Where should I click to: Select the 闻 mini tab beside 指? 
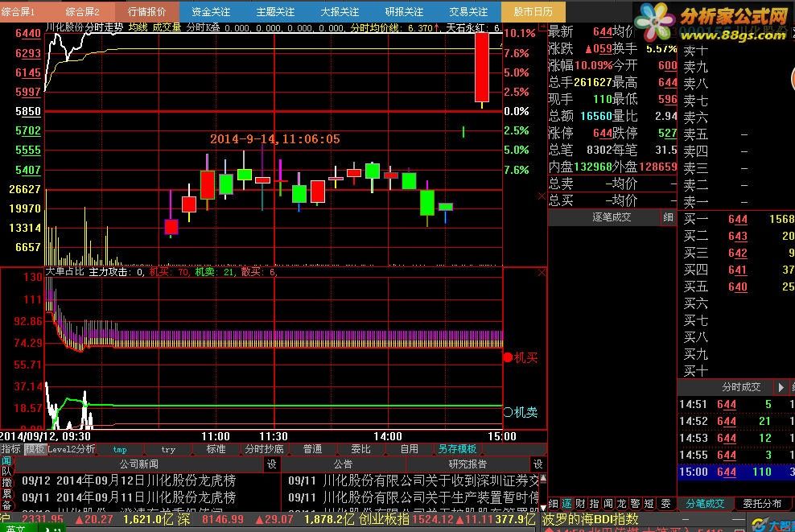(608, 504)
